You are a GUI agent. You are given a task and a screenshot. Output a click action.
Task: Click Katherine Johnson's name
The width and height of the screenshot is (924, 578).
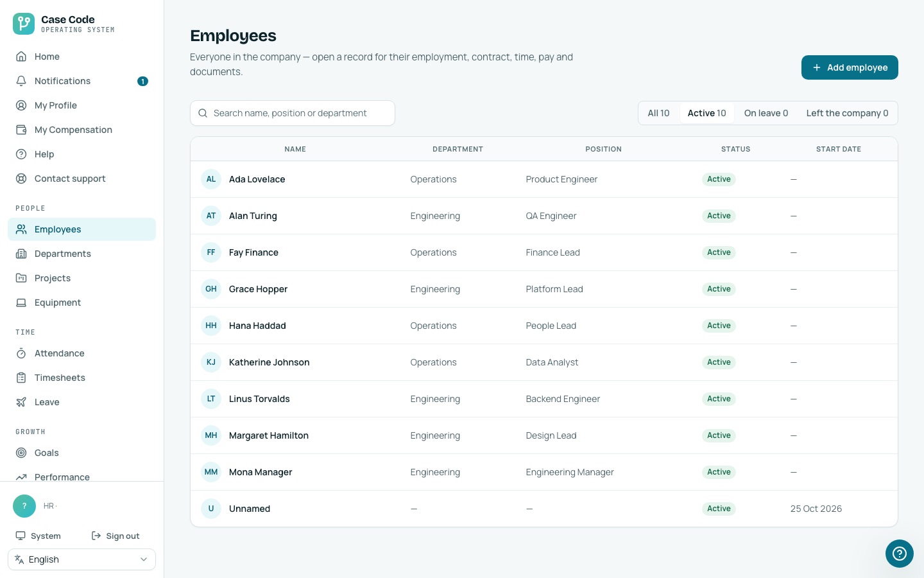tap(269, 362)
